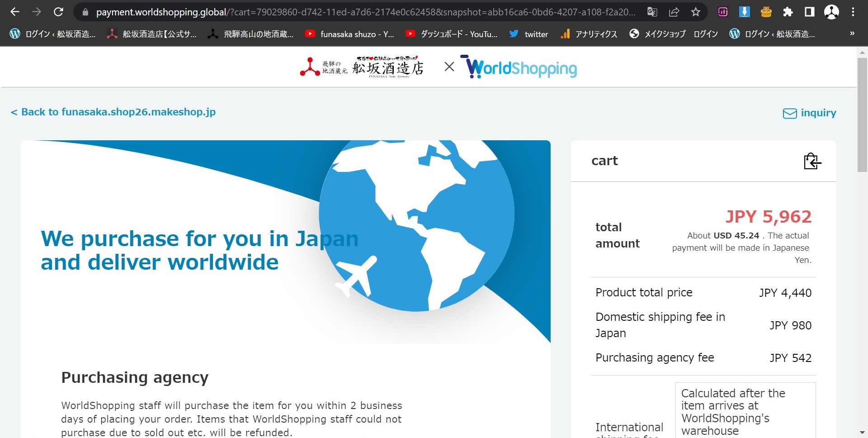868x438 pixels.
Task: Click the 舩坂酒造店 shop logo
Action: [x=362, y=67]
